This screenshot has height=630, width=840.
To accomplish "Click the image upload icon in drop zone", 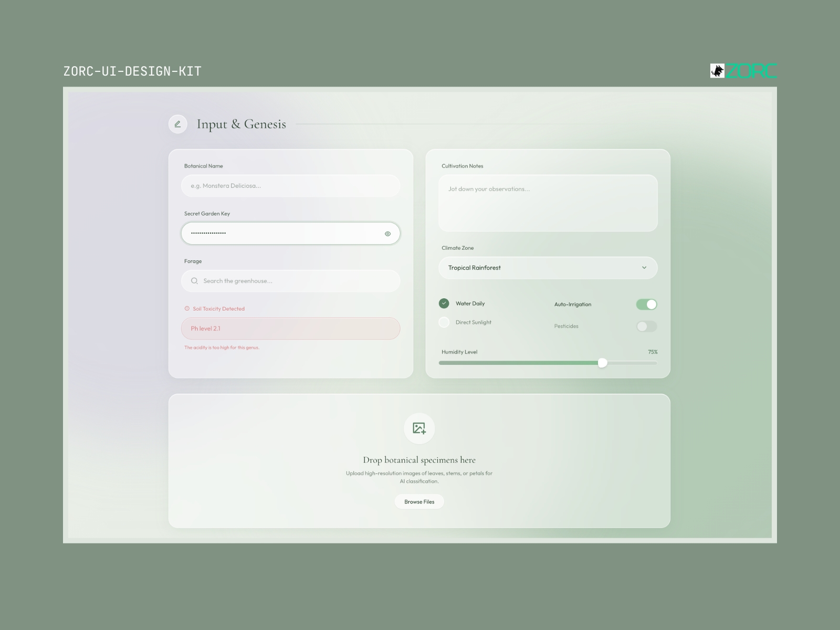I will (x=419, y=428).
